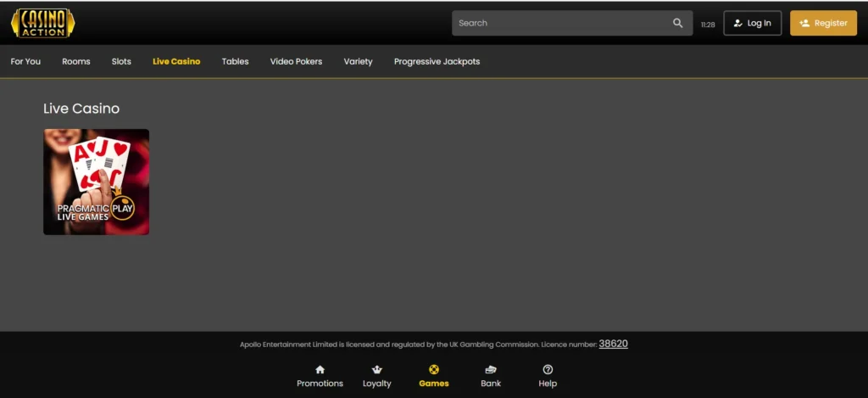
Task: Click the Register button
Action: (823, 23)
